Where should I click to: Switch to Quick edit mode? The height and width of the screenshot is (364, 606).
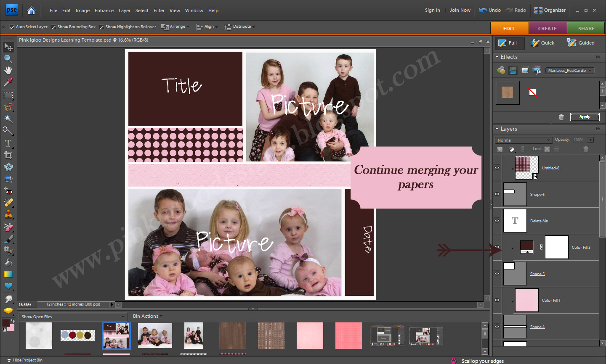pyautogui.click(x=542, y=43)
